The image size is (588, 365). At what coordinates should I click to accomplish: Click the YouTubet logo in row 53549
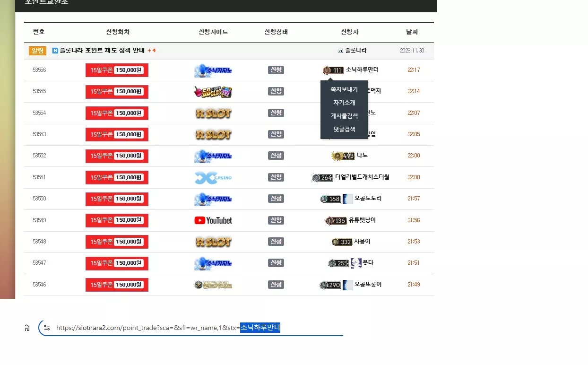click(213, 220)
